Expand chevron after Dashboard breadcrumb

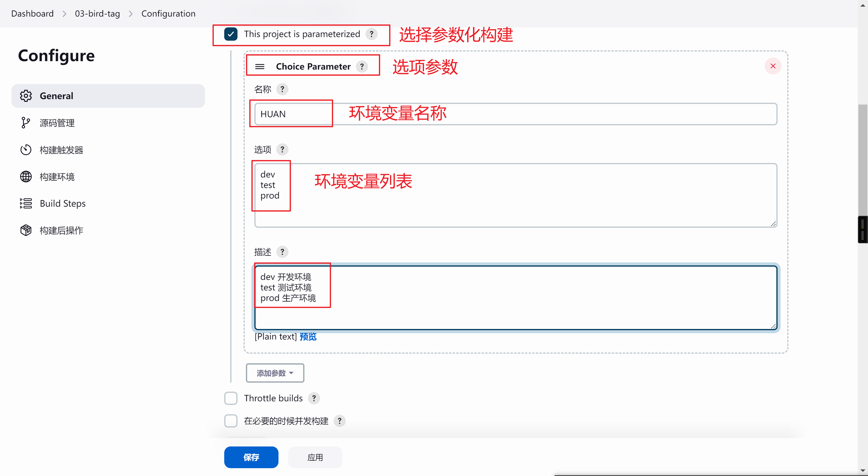tap(64, 14)
